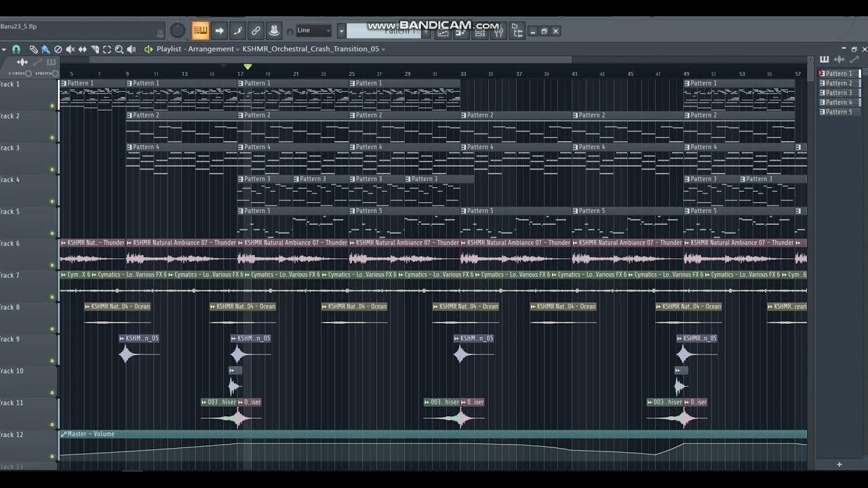Click the icon right of the link icon
The height and width of the screenshot is (488, 868).
[x=274, y=30]
